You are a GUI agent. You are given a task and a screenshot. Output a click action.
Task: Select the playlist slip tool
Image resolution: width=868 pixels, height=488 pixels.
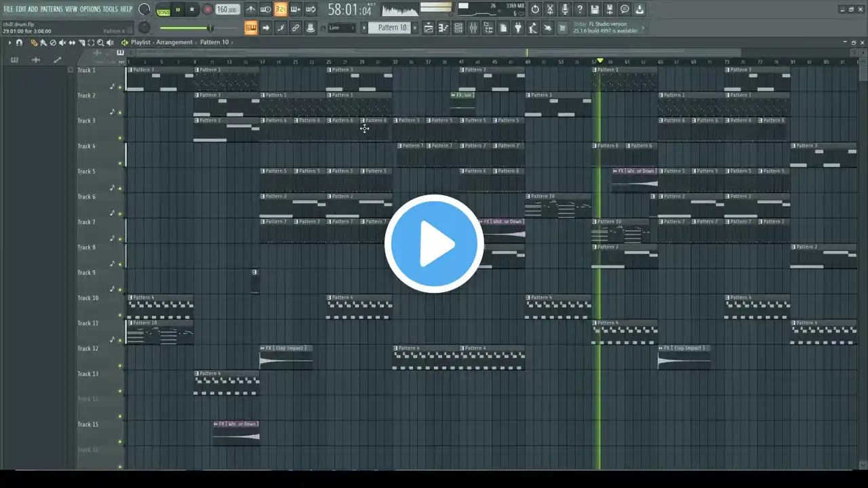pos(72,43)
